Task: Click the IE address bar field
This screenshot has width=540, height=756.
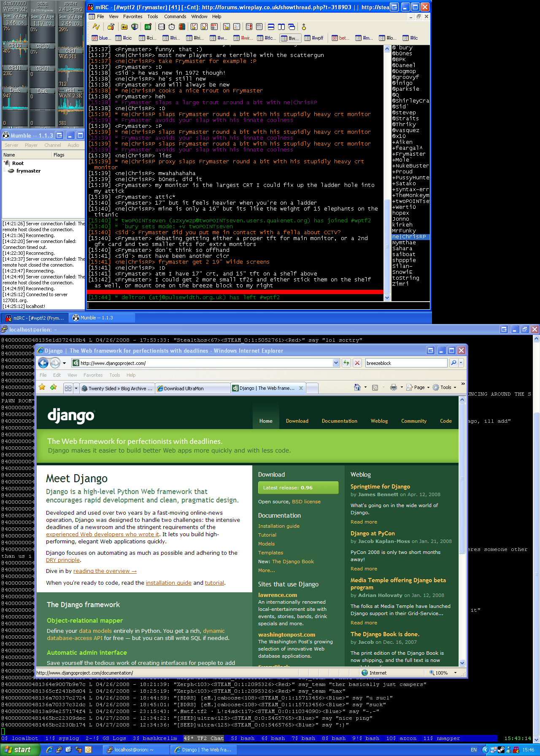Action: pos(205,363)
